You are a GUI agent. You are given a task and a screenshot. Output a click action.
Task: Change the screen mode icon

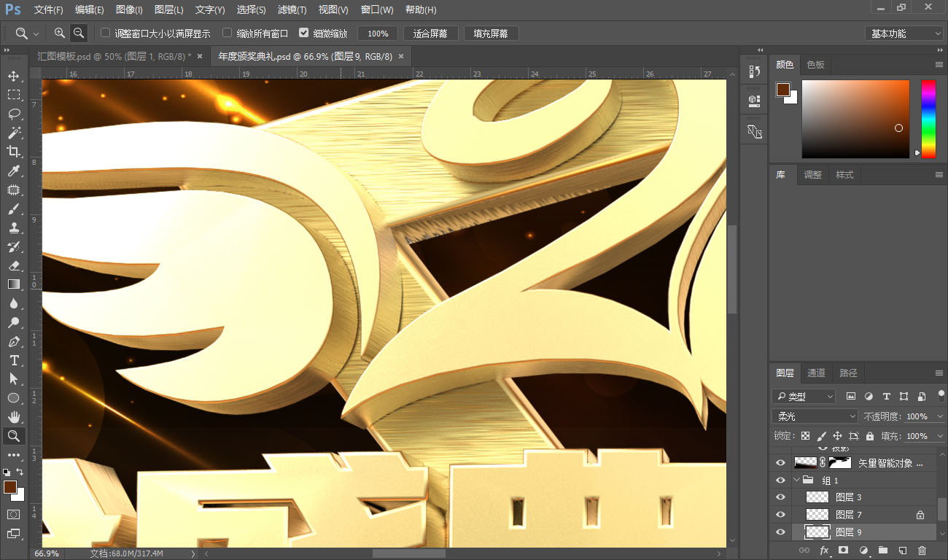tap(14, 533)
